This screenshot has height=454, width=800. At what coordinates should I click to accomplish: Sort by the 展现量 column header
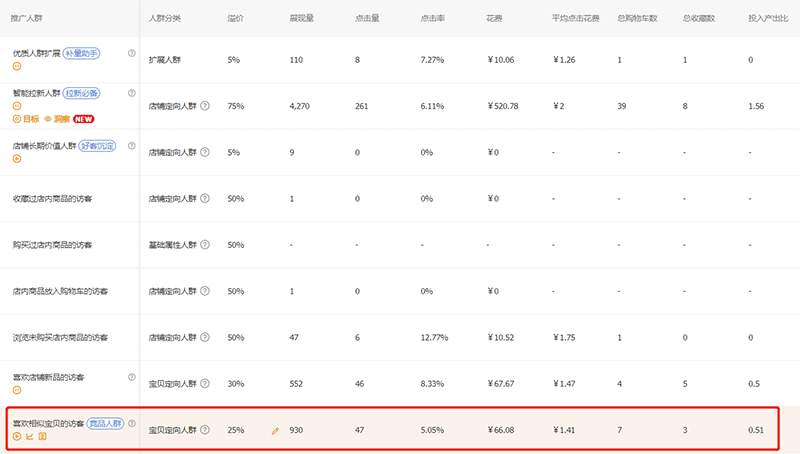pos(302,19)
